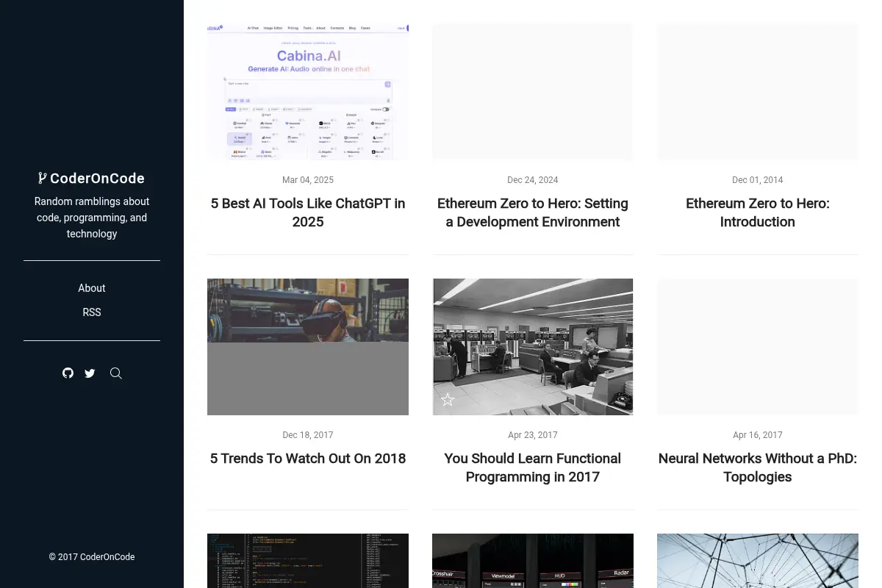This screenshot has height=588, width=882.
Task: Open the RSS feed link
Action: [92, 312]
